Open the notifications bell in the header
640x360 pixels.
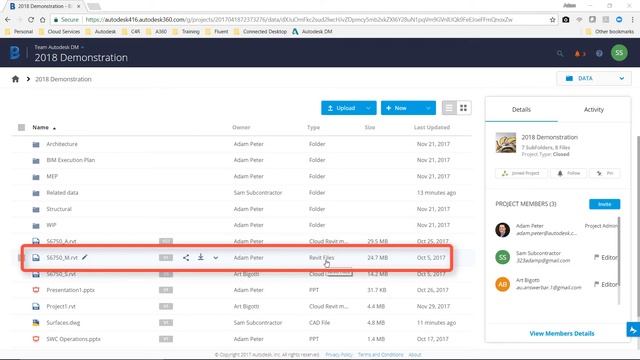click(x=578, y=53)
